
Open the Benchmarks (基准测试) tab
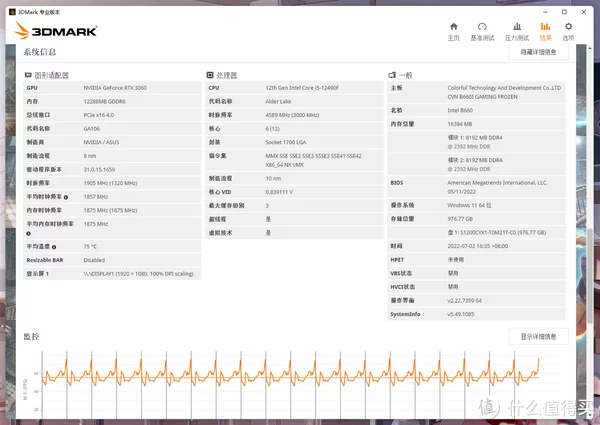tap(482, 31)
